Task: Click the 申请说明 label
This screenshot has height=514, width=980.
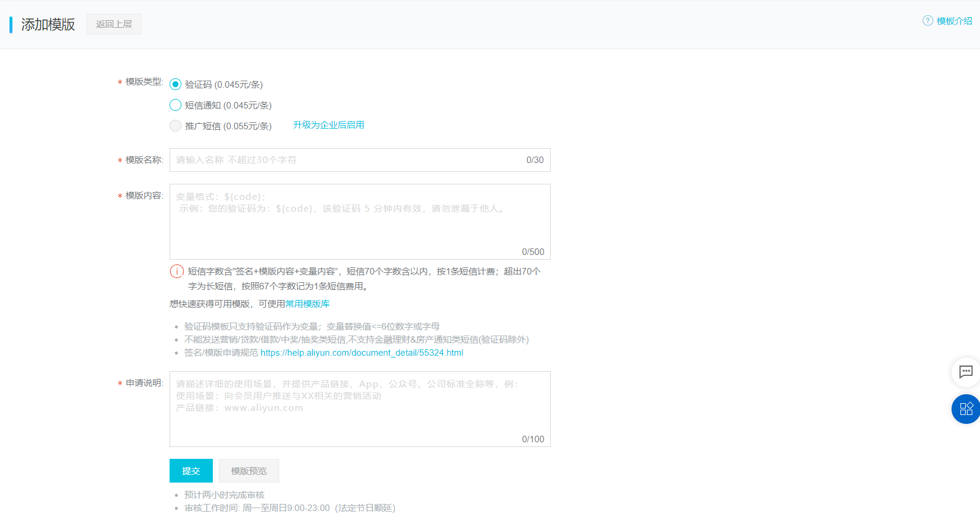Action: 144,383
